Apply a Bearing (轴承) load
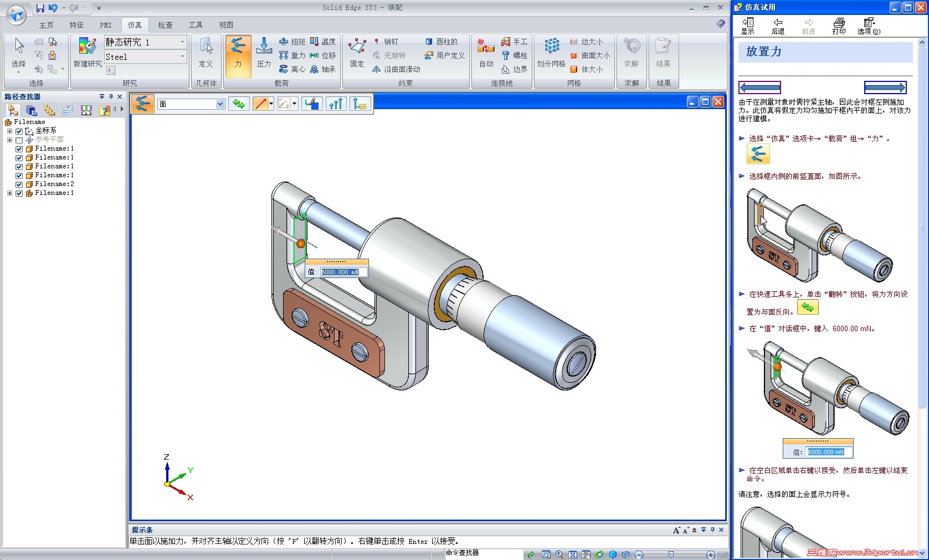The height and width of the screenshot is (560, 929). 323,69
